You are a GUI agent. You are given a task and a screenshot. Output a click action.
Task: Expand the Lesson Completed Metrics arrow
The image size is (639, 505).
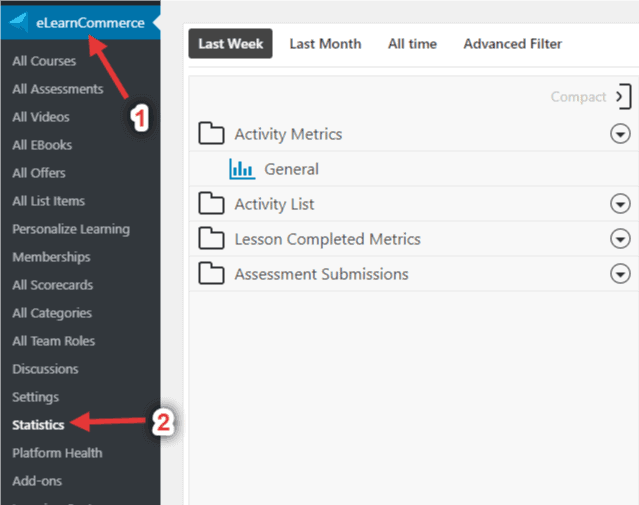click(620, 238)
